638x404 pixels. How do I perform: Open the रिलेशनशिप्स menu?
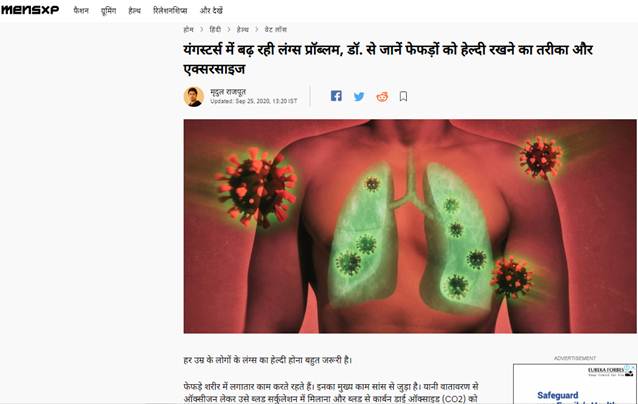coord(170,10)
